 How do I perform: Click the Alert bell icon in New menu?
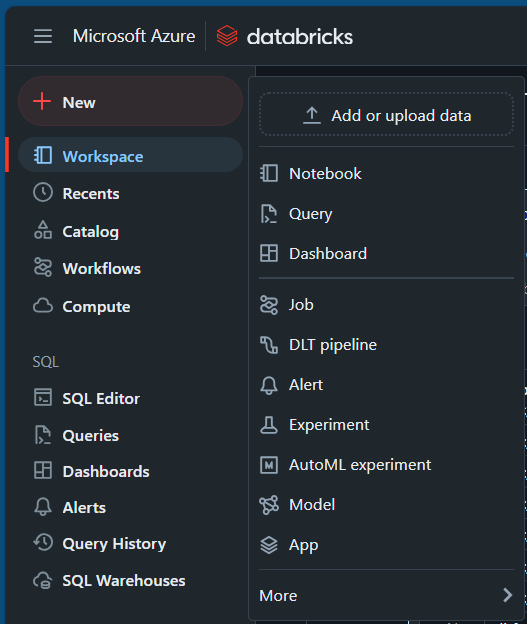click(269, 385)
